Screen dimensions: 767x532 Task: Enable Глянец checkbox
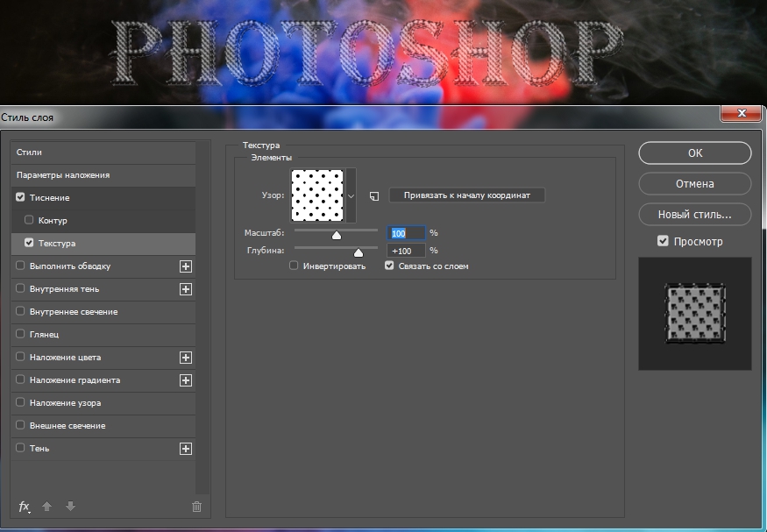(x=20, y=333)
